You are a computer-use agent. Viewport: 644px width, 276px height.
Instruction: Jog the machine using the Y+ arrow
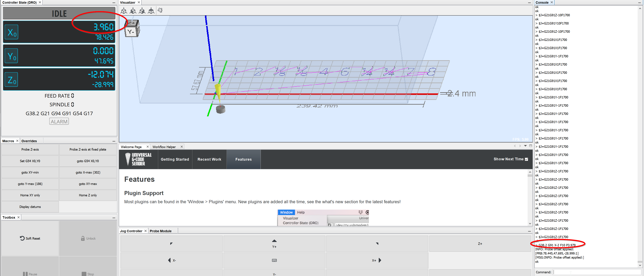[x=274, y=243]
